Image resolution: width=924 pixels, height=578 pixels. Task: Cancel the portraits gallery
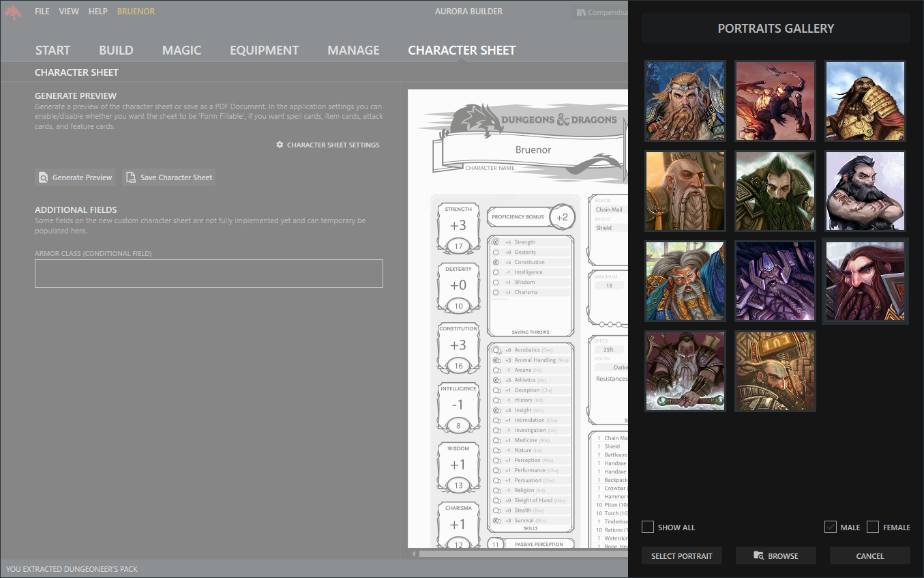[869, 556]
